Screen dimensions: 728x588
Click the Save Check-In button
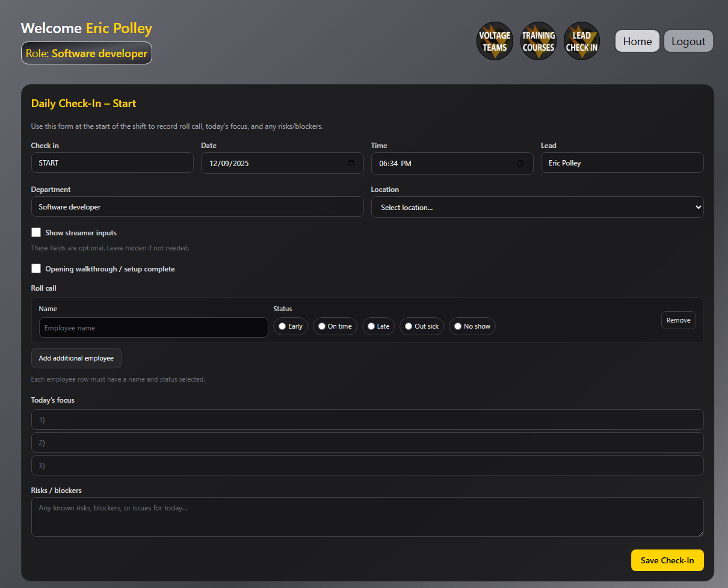tap(667, 560)
